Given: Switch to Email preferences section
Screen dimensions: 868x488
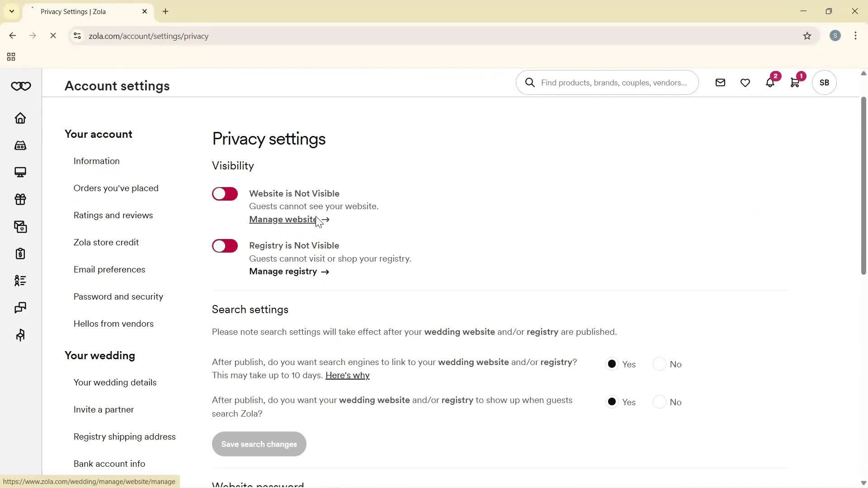Looking at the screenshot, I should (109, 269).
